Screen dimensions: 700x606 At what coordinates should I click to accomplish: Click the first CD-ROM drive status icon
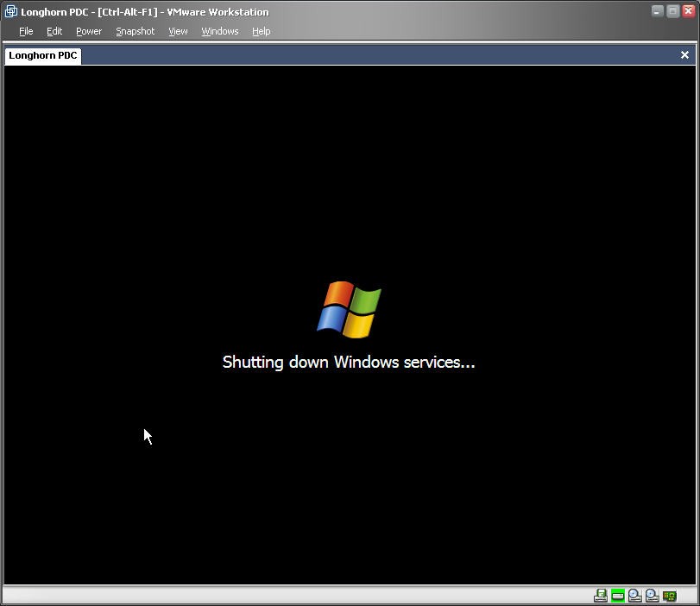coord(635,596)
